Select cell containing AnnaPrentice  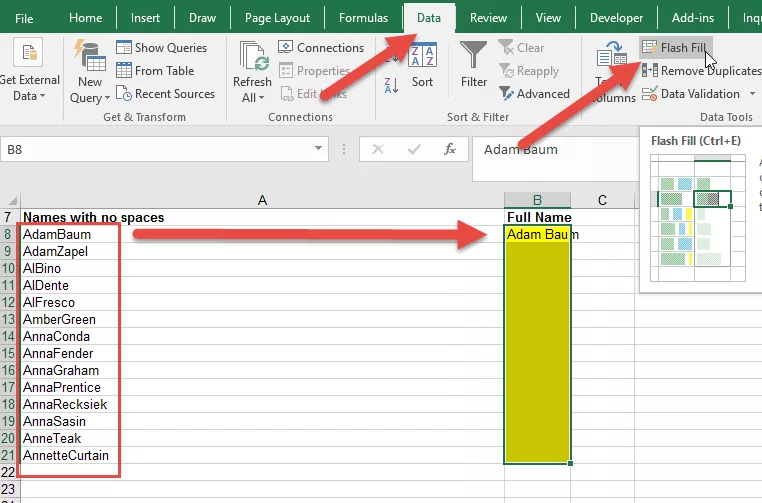(x=262, y=387)
